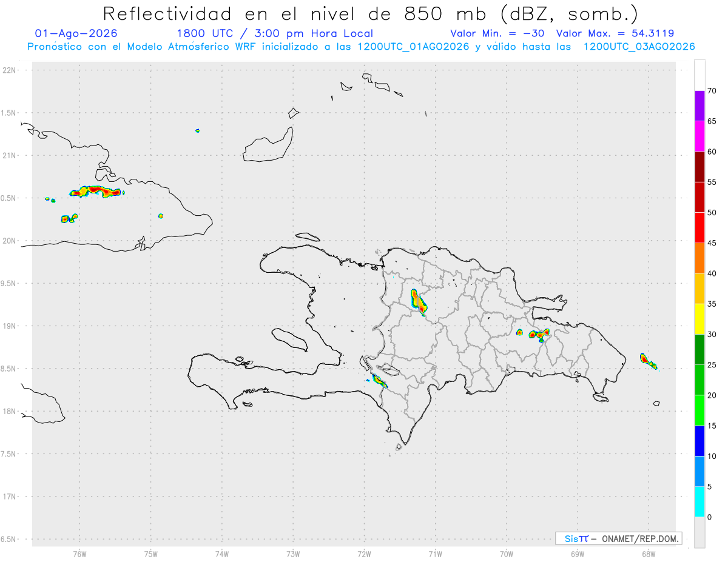The width and height of the screenshot is (728, 562).
Task: Click the reflectivity cell offshore near 68W
Action: click(x=648, y=361)
